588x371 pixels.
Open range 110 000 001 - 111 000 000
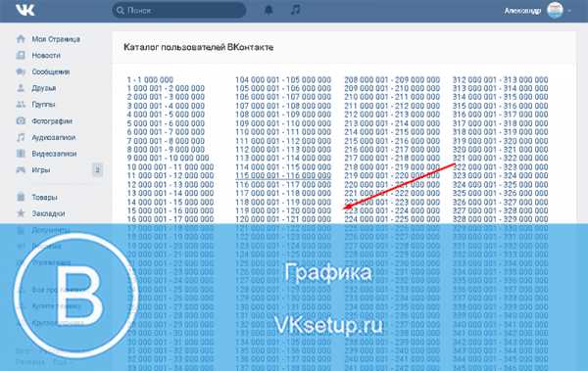click(x=283, y=132)
